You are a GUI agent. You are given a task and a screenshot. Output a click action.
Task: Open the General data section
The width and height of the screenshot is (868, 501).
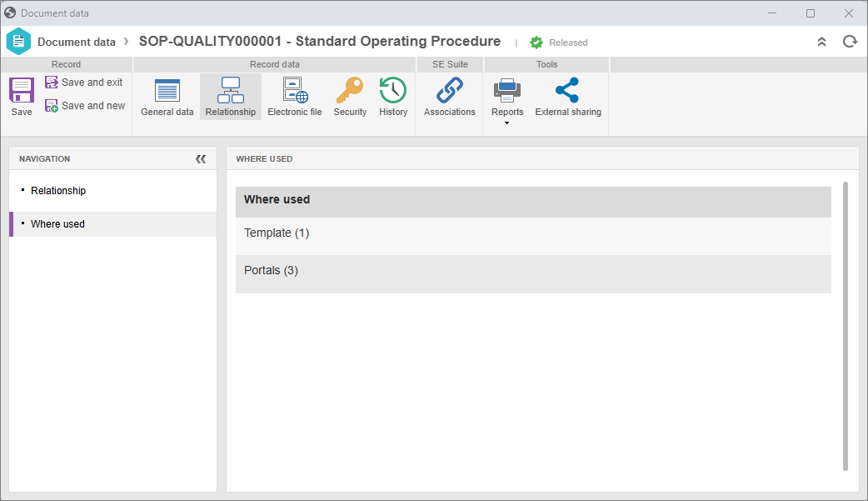coord(167,97)
